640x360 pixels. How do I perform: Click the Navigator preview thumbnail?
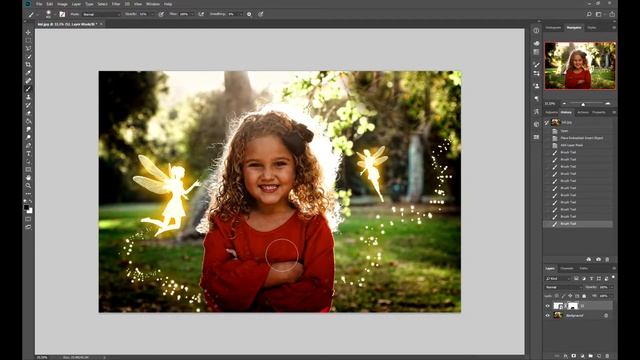click(580, 65)
